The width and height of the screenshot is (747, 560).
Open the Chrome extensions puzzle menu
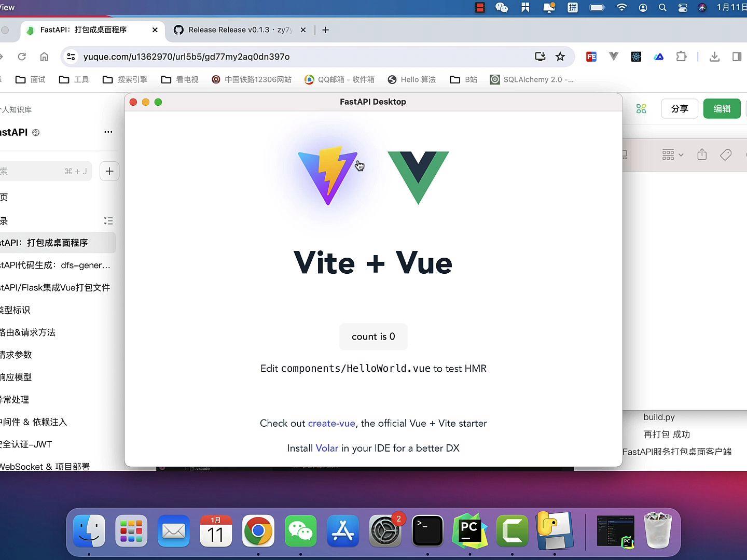(682, 57)
